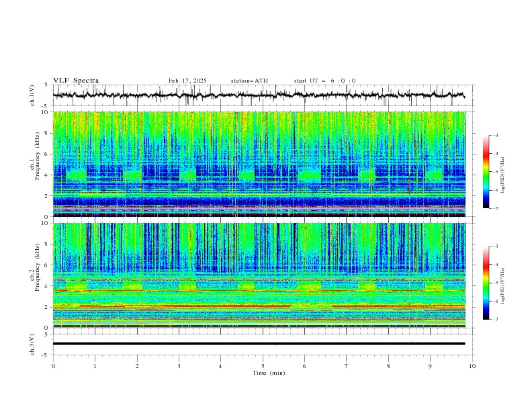Click time axis tick label "3"
Viewport: 532px width, 411px height.
pos(179,366)
